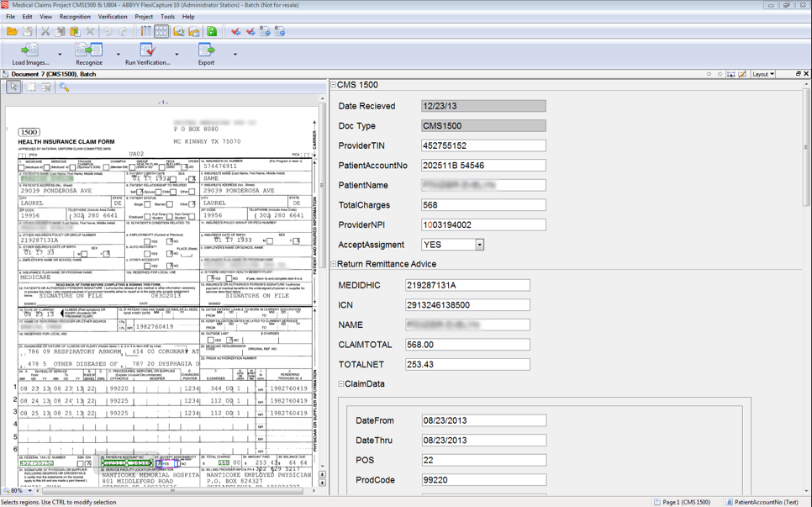Image resolution: width=812 pixels, height=507 pixels.
Task: Select the rectangle region drawing tool
Action: coord(31,87)
